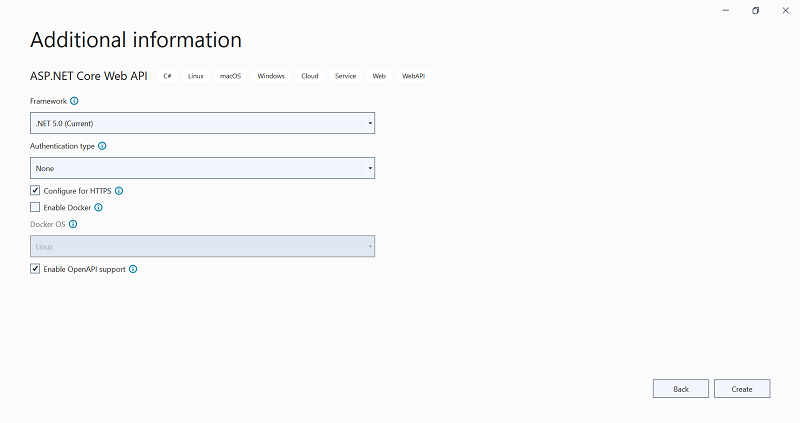This screenshot has height=423, width=800.
Task: Click the Cloud tag
Action: click(x=310, y=76)
